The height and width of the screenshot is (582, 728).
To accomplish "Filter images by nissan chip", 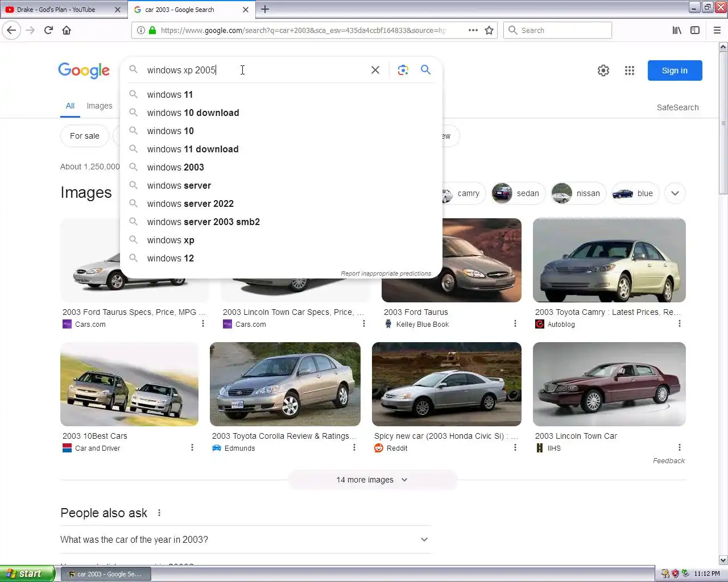I will [578, 193].
